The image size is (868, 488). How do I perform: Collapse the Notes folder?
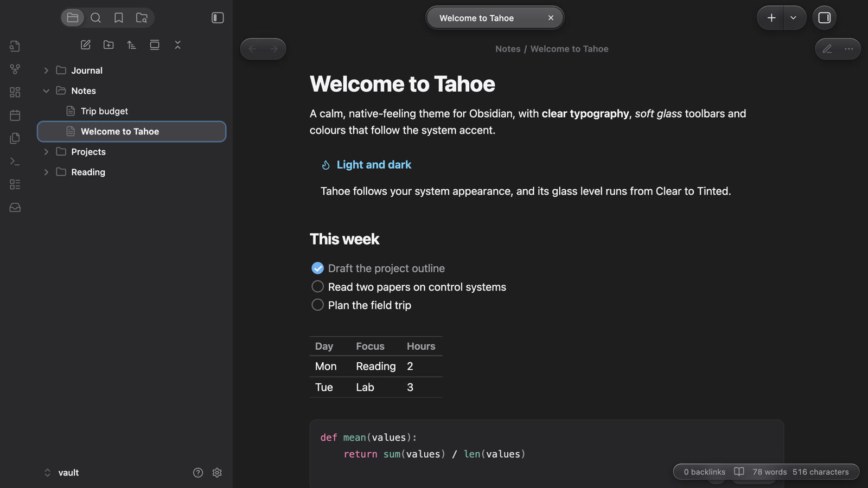[46, 91]
